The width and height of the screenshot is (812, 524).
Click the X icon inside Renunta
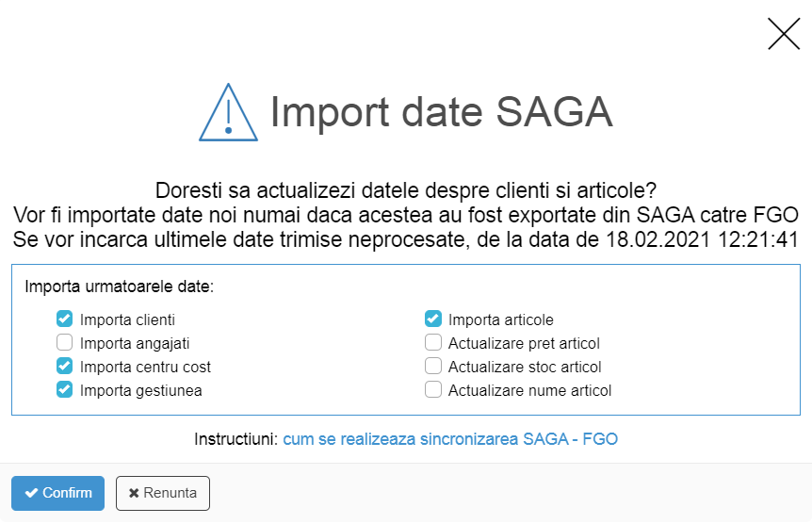134,493
